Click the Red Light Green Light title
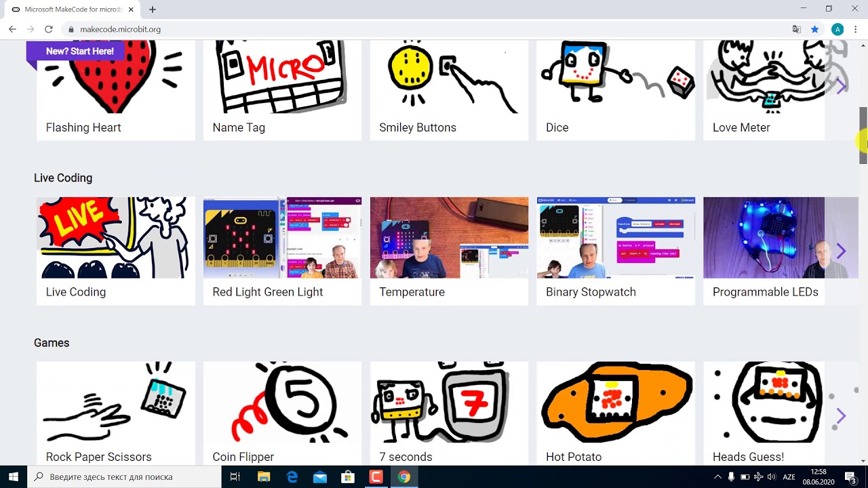This screenshot has height=488, width=868. pos(268,292)
